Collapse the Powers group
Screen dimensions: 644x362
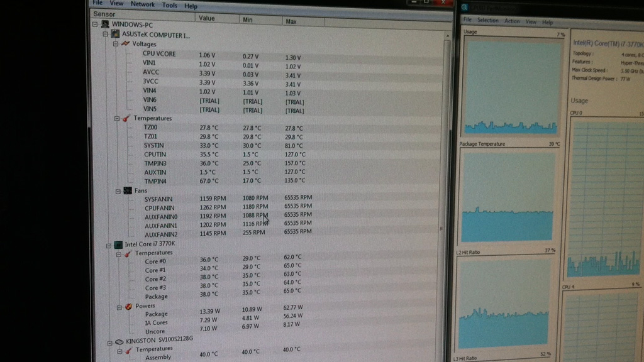119,307
